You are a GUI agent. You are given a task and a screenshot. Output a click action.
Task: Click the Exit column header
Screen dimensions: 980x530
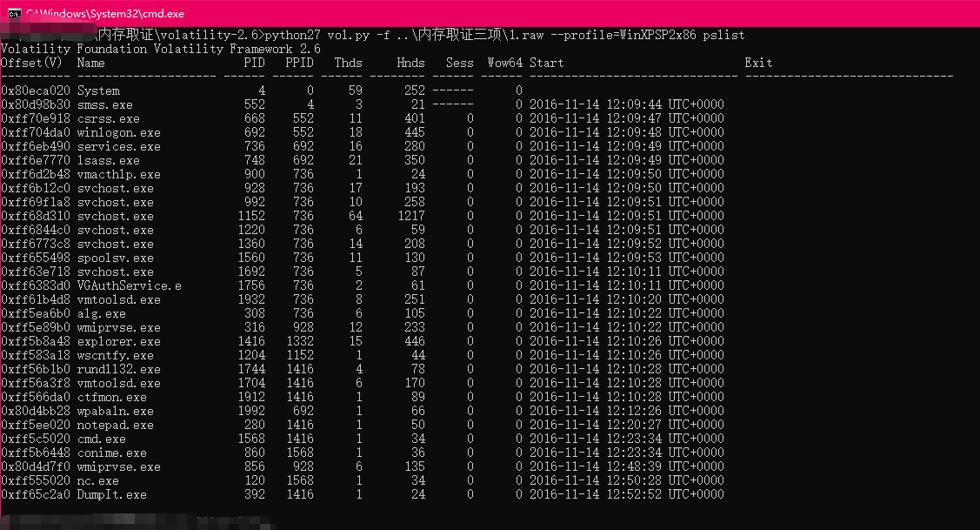(x=758, y=63)
